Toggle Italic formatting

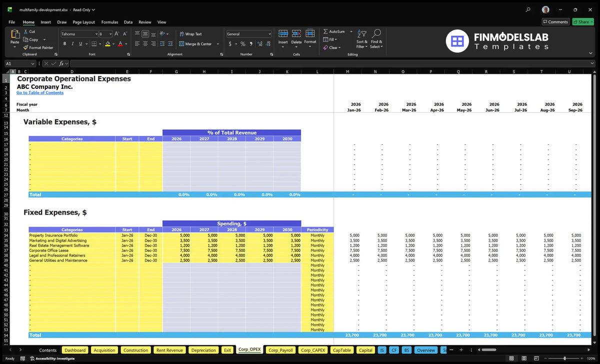[73, 44]
